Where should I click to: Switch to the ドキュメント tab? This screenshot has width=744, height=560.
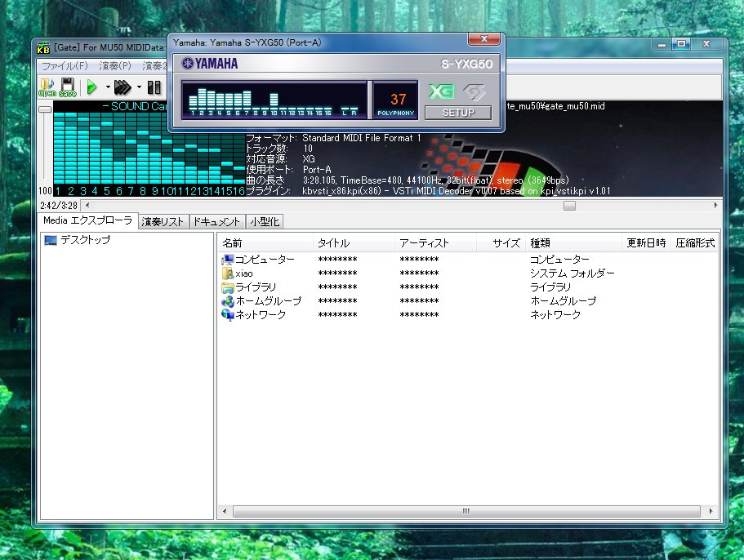217,222
